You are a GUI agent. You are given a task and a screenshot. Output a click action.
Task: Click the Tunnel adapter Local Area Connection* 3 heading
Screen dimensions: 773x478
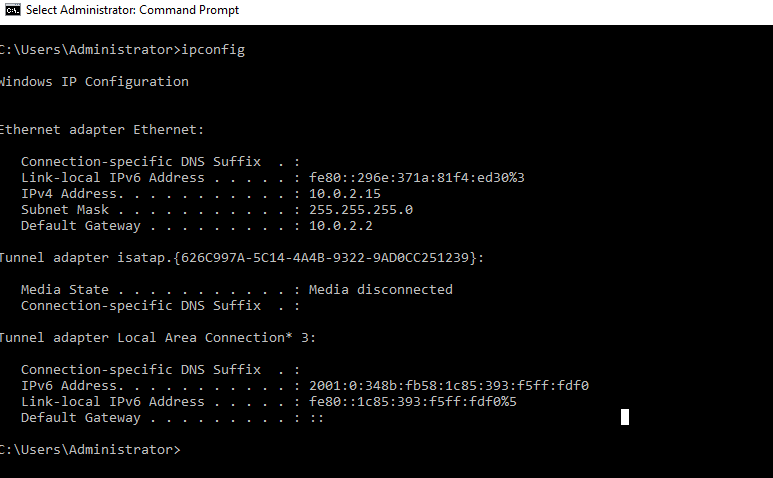coord(157,337)
